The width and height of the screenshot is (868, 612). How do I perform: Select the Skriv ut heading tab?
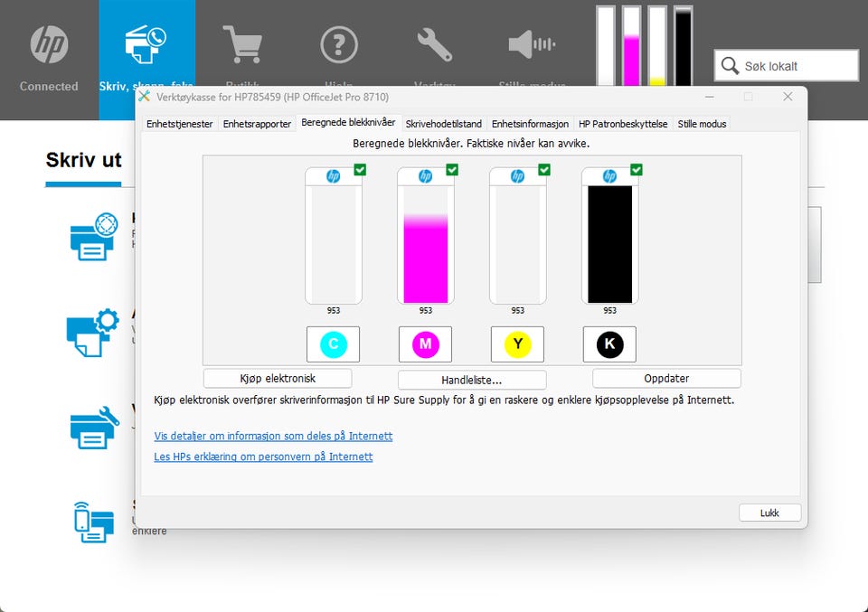pos(83,161)
